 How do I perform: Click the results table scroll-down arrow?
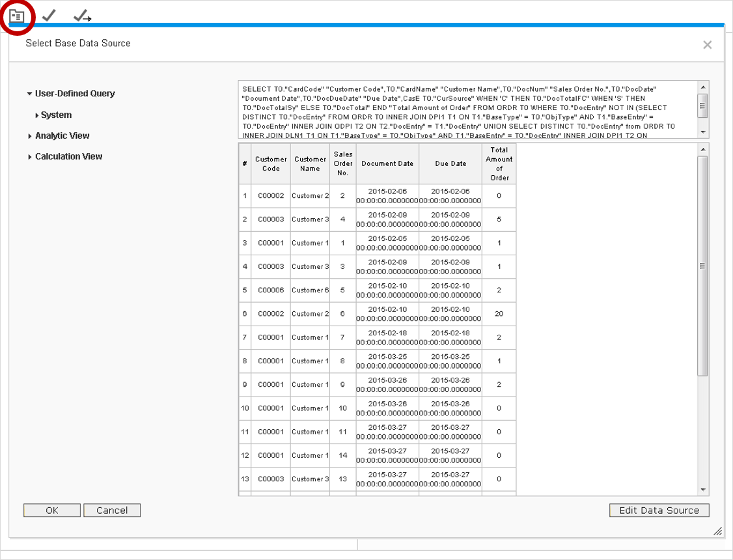coord(702,489)
